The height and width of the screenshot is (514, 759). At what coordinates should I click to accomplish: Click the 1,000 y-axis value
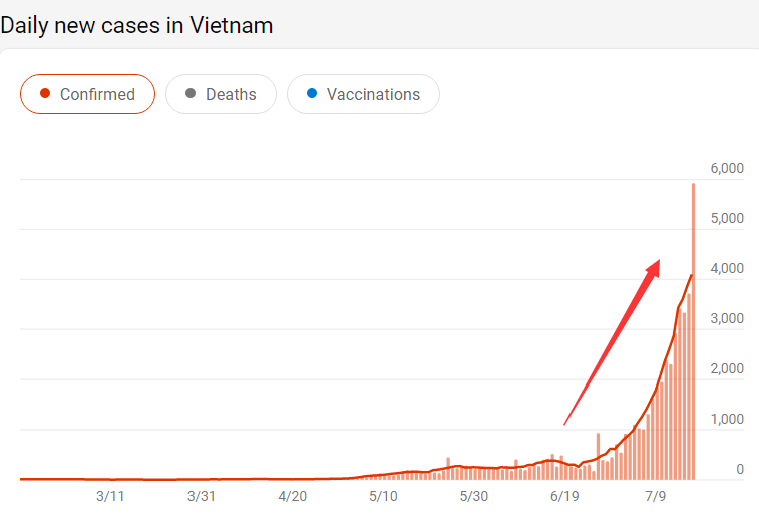(x=726, y=419)
